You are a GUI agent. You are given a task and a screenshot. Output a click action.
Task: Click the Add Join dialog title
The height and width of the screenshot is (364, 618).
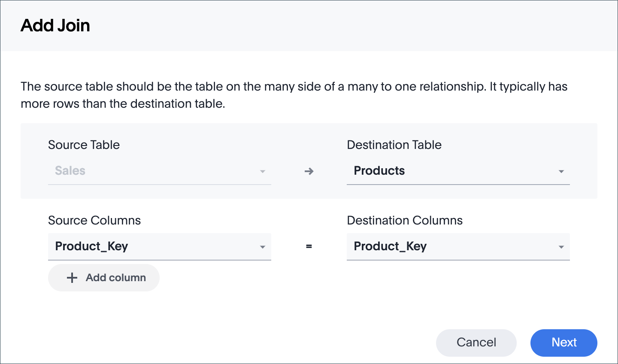click(x=55, y=25)
